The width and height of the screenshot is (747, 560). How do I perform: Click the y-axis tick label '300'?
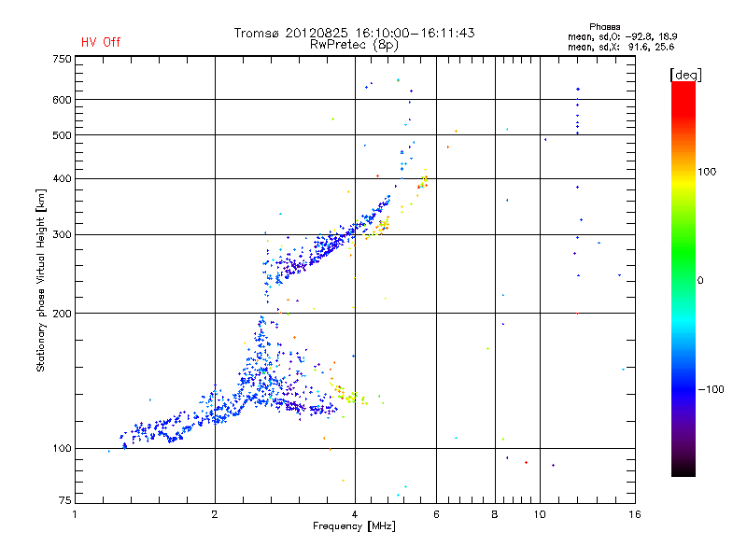[62, 235]
